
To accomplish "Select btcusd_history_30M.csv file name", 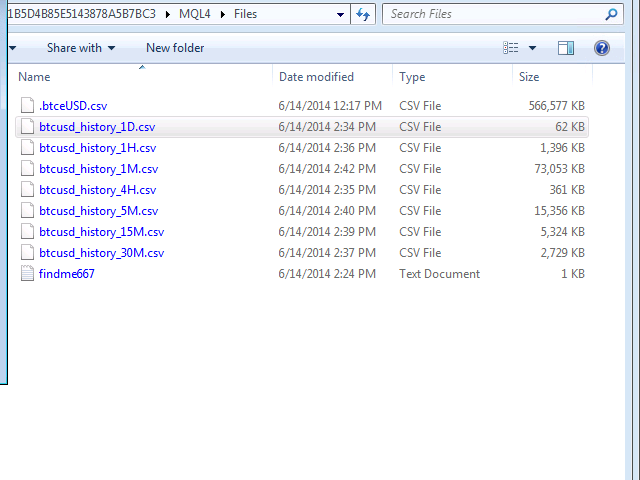I will (x=102, y=253).
